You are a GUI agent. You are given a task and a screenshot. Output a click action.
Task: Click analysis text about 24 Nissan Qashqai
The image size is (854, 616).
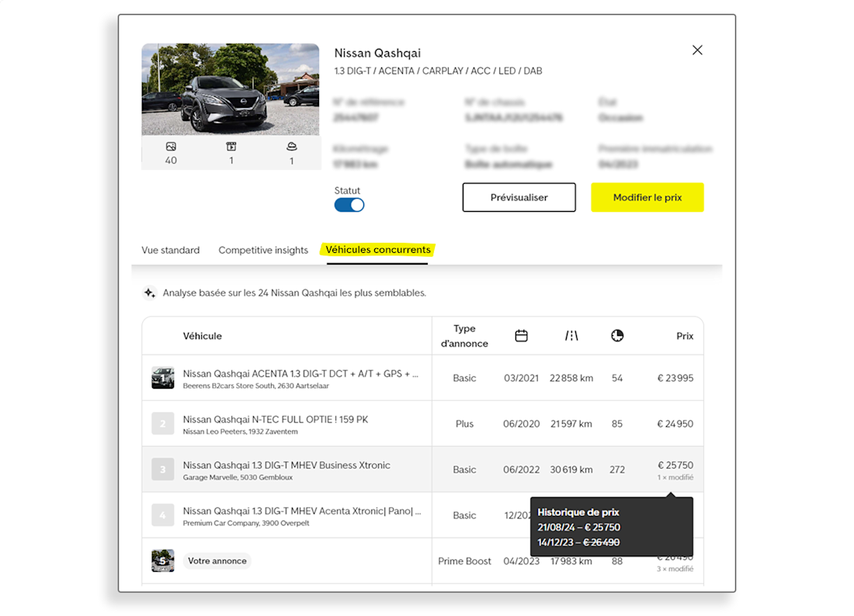(295, 292)
